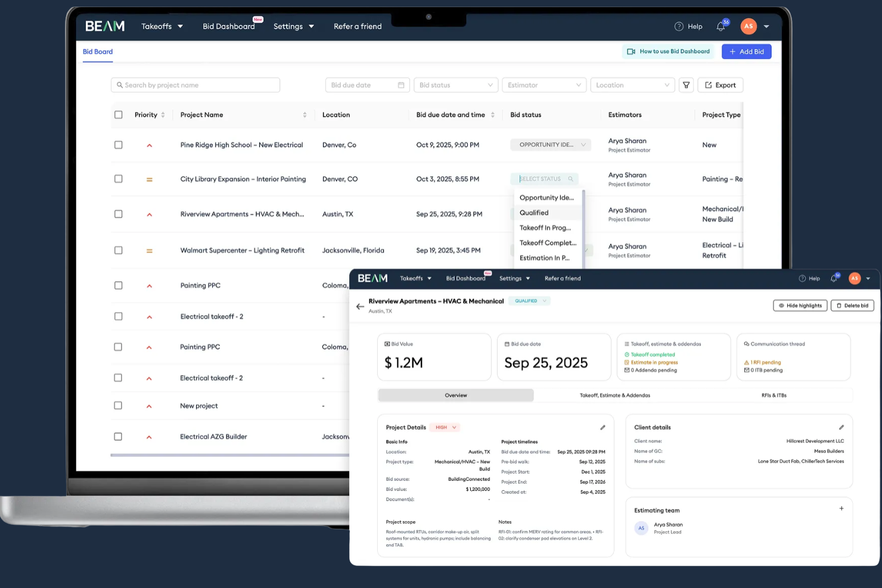Click the Hide highlights button
Screen dimensions: 882x588
[x=800, y=305]
